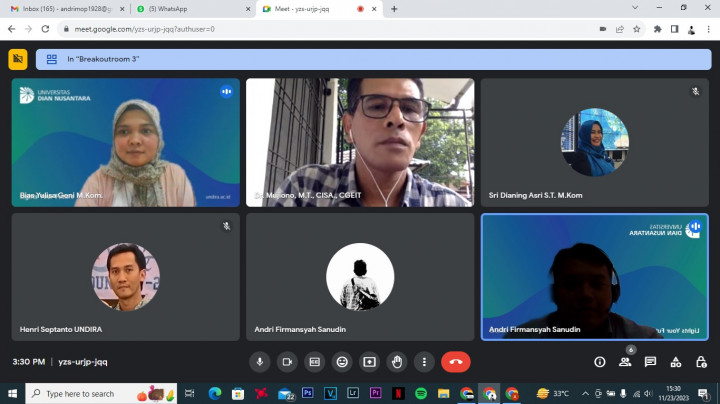
Task: Open the meeting details info icon
Action: tap(599, 361)
